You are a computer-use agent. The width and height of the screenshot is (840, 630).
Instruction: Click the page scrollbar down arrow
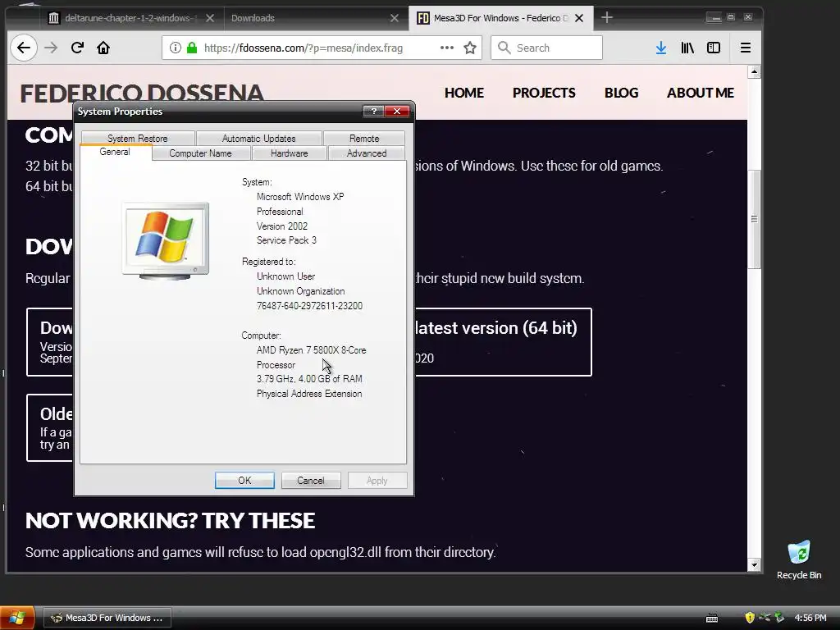pos(755,564)
